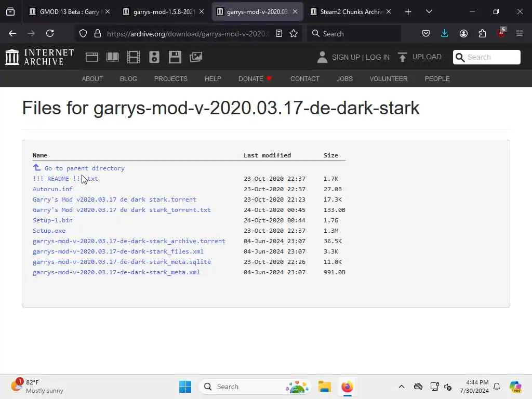Click the UPLOAD link text
Viewport: 532px width, 399px height.
pos(427,57)
